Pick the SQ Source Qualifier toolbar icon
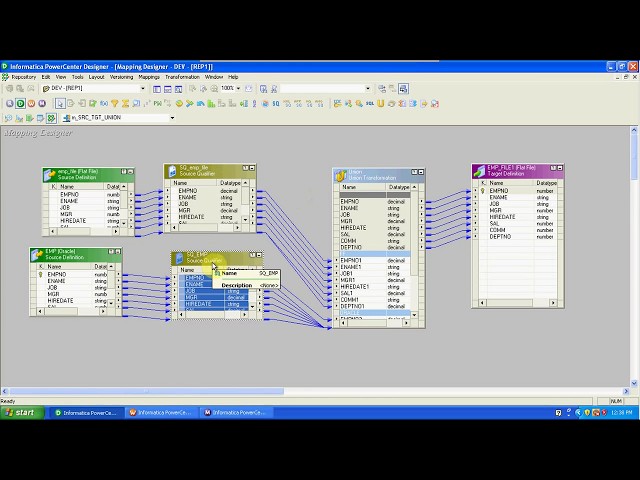640x480 pixels. coord(276,104)
